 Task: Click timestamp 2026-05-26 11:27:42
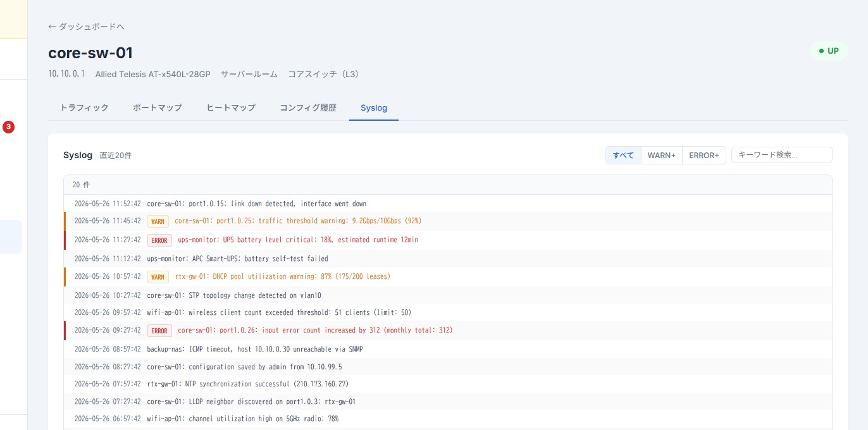[108, 240]
